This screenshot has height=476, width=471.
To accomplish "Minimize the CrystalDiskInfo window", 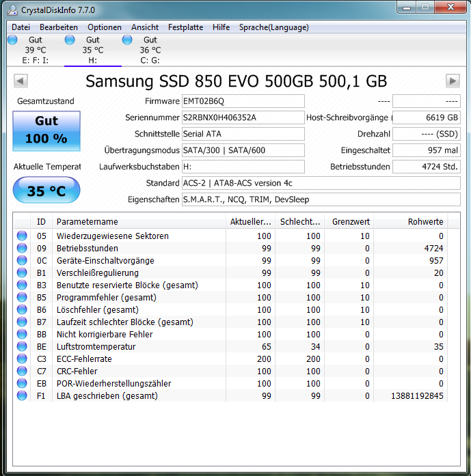I will point(406,8).
